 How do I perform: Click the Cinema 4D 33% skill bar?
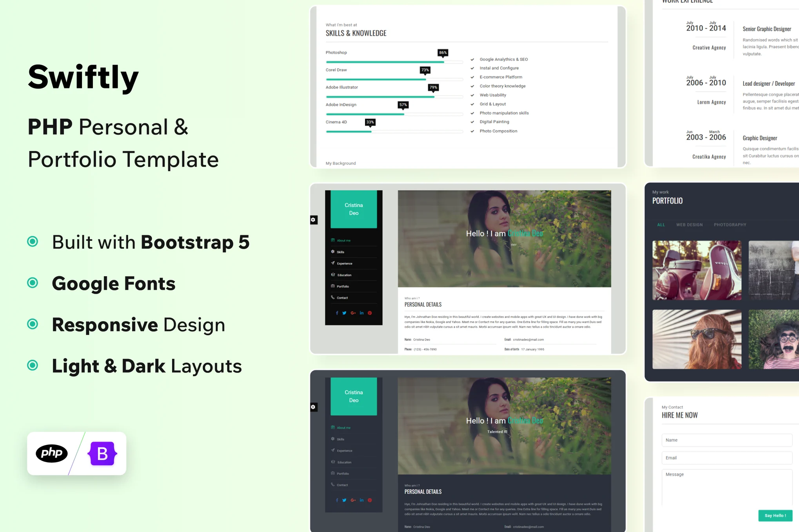pyautogui.click(x=394, y=132)
